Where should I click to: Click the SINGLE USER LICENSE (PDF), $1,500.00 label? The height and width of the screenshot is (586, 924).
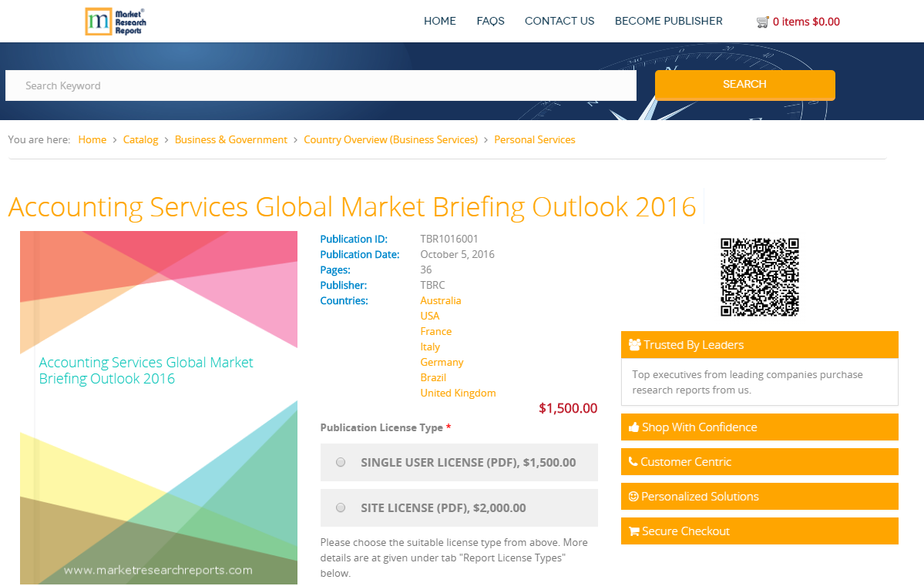click(468, 462)
